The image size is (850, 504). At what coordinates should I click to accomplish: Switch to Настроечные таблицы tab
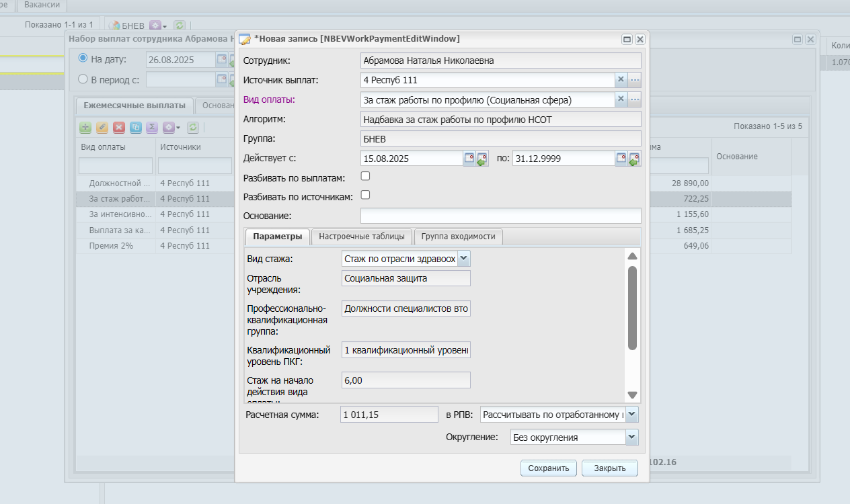pyautogui.click(x=362, y=237)
